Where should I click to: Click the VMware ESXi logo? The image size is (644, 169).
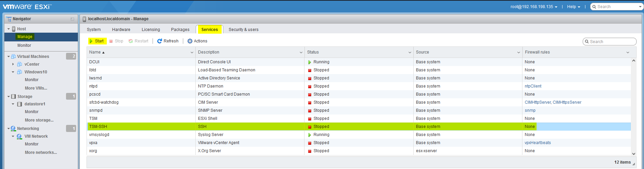point(27,6)
